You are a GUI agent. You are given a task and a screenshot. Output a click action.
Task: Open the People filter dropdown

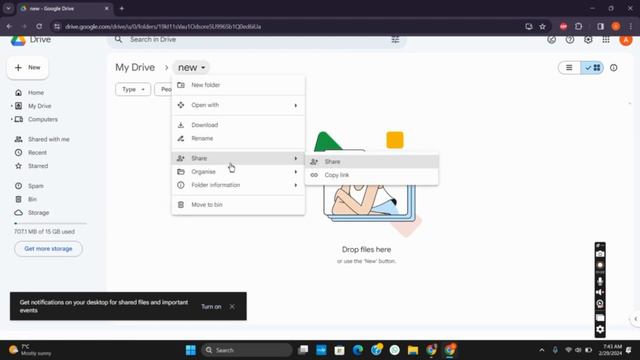pyautogui.click(x=164, y=89)
